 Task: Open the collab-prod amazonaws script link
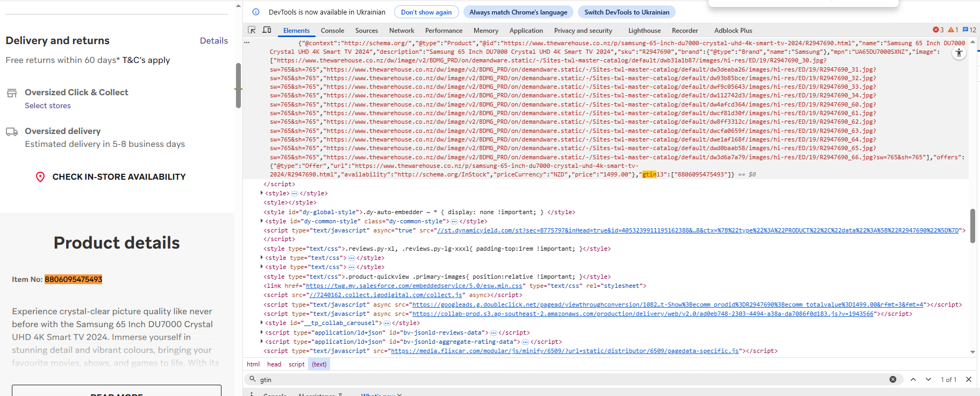coord(643,314)
